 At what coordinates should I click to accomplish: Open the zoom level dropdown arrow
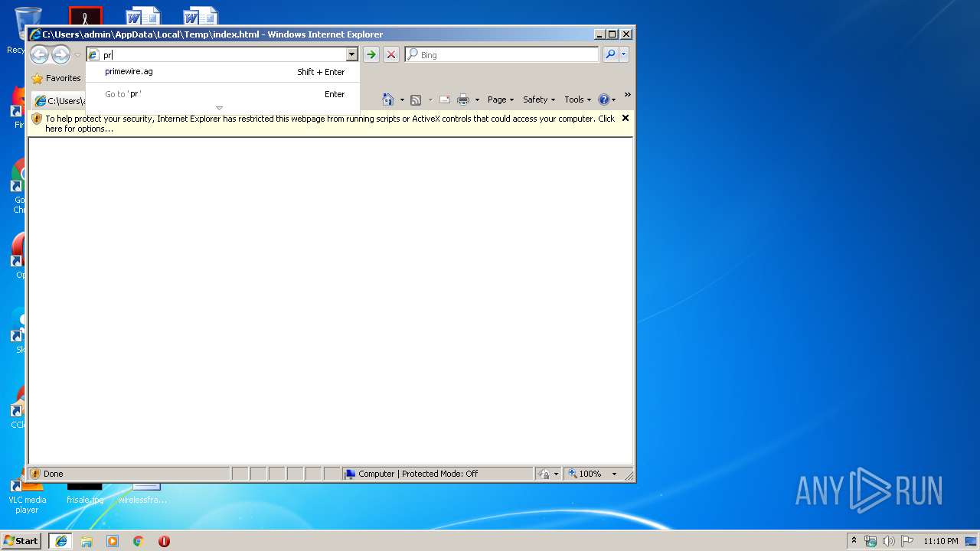[614, 474]
